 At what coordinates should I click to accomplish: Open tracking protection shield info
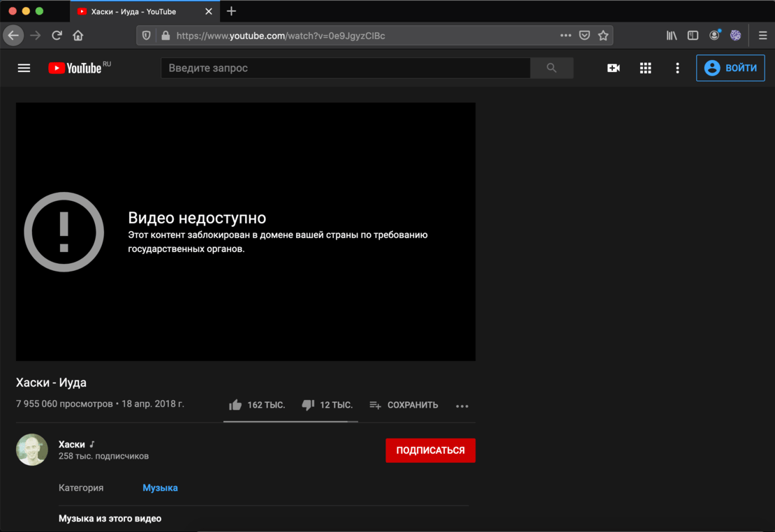[147, 36]
